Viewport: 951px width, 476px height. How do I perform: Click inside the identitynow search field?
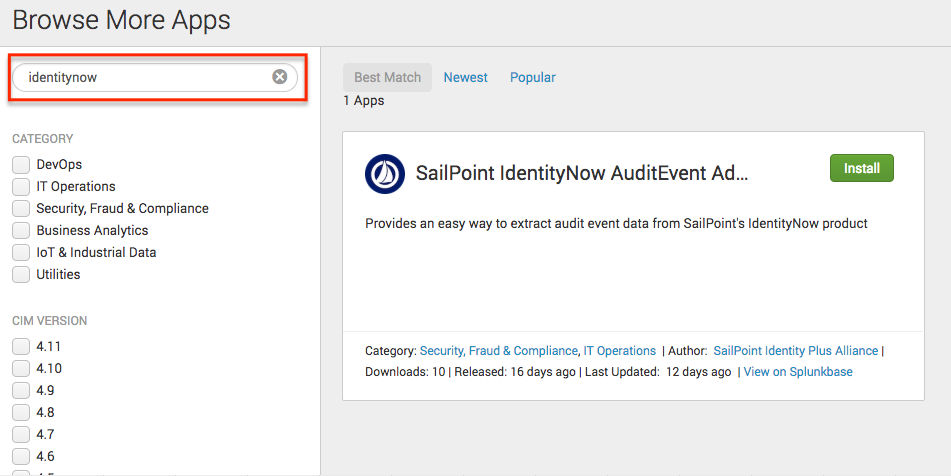145,77
